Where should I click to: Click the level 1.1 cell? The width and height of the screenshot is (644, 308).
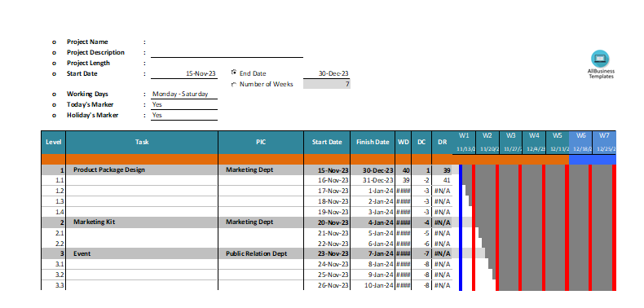(x=53, y=180)
